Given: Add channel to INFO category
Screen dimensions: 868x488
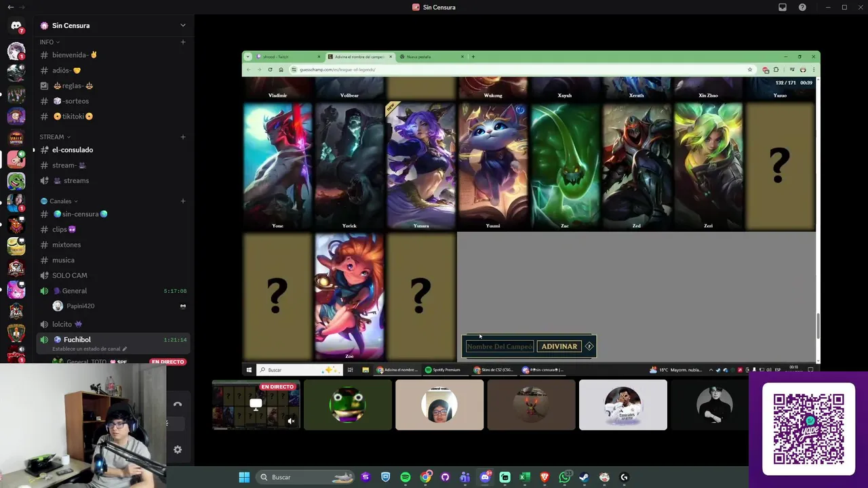Looking at the screenshot, I should point(183,42).
